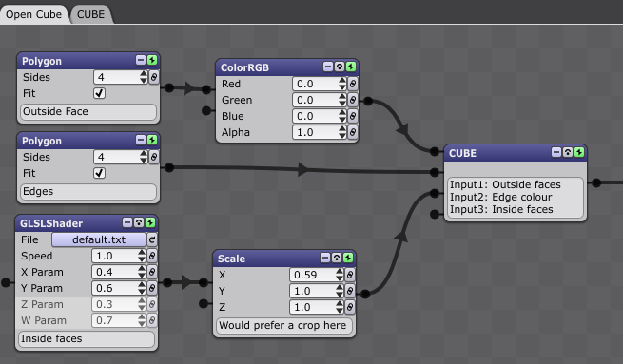Toggle the Scale node's green enable icon

click(348, 258)
